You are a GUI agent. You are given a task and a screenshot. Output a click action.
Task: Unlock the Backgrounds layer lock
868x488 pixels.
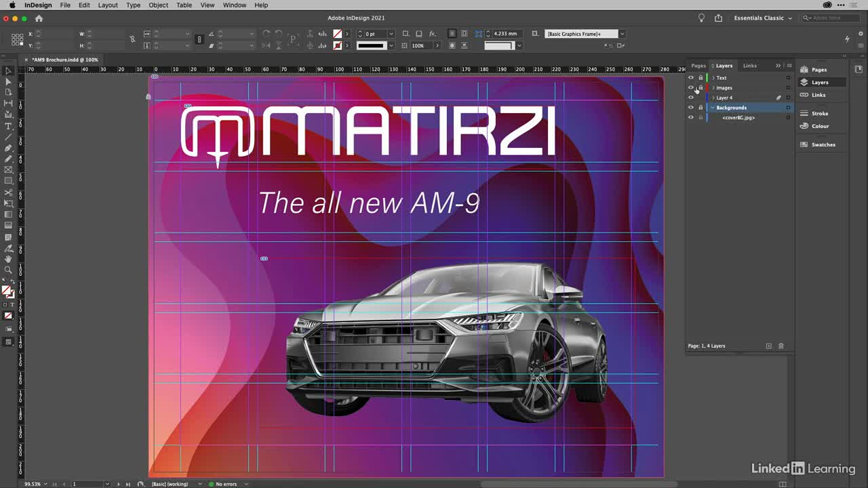tap(701, 108)
